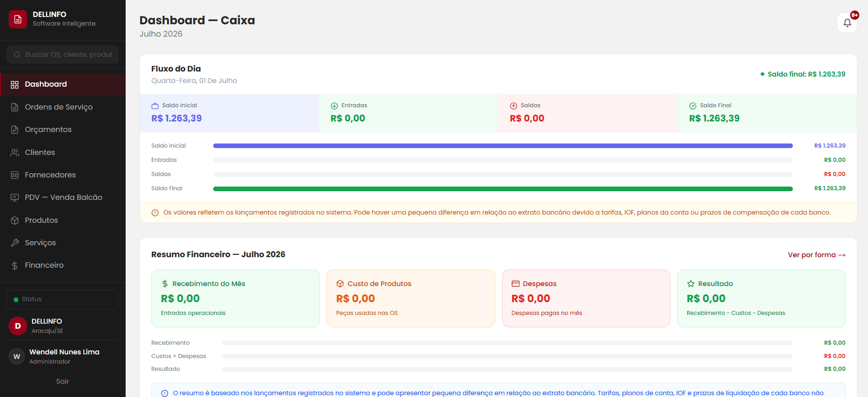The image size is (868, 397).
Task: Click the Resultado row label in resumo bars
Action: point(166,369)
